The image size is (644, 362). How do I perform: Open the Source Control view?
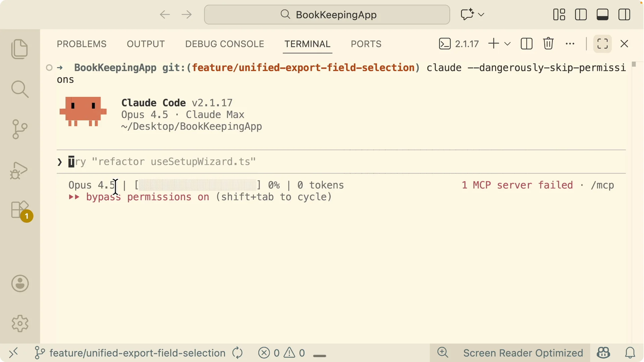pyautogui.click(x=20, y=129)
